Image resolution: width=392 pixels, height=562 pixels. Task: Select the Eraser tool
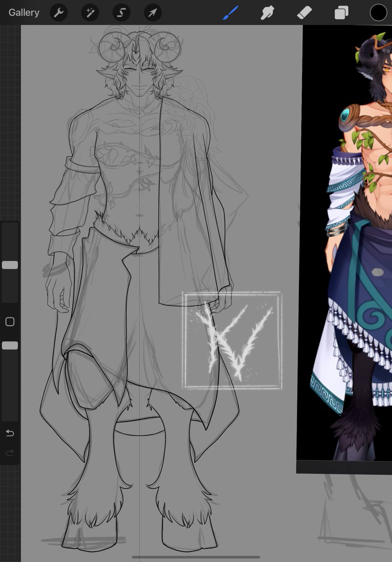click(304, 13)
